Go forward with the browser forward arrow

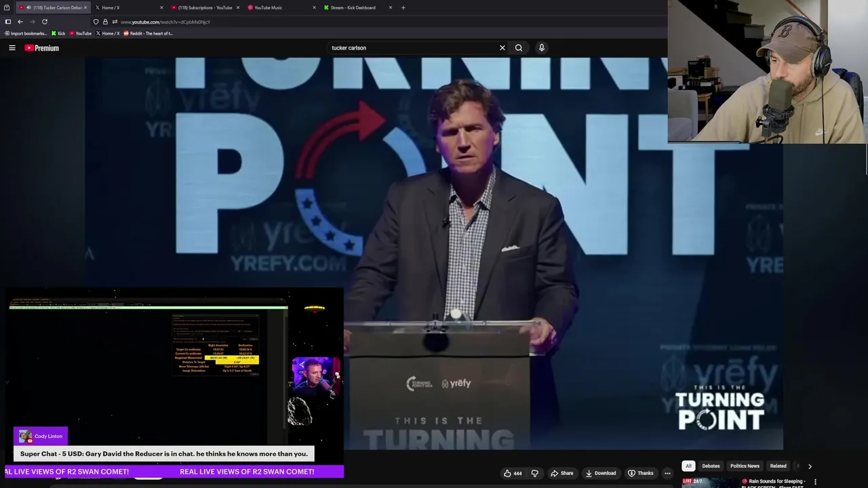tap(32, 22)
